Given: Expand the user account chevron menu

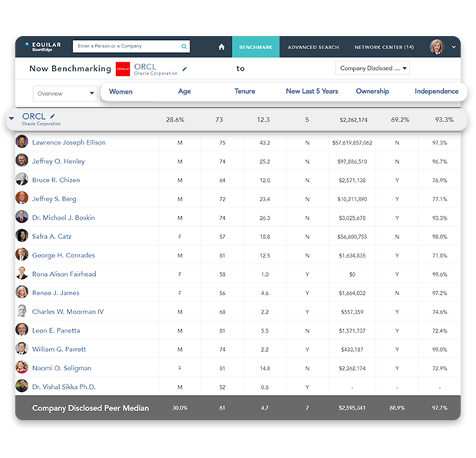Looking at the screenshot, I should pos(454,47).
